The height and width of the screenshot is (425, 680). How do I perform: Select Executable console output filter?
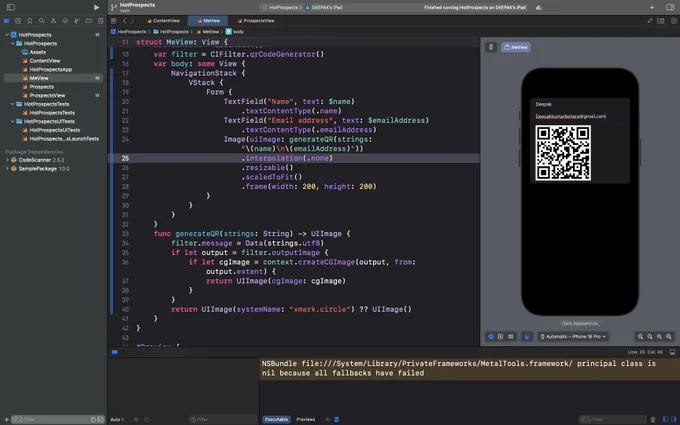coord(276,419)
